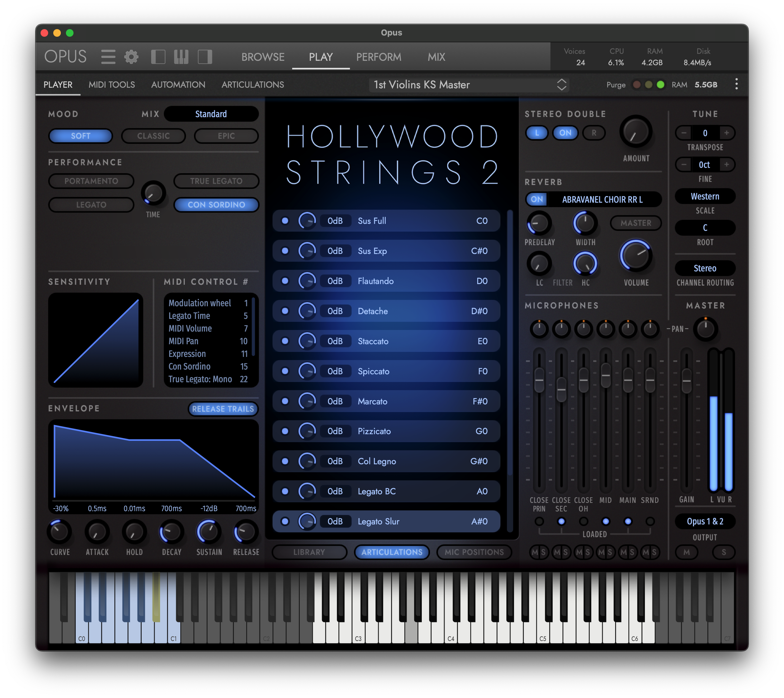Open the MIDI TOOLS sub-tab

tap(112, 84)
